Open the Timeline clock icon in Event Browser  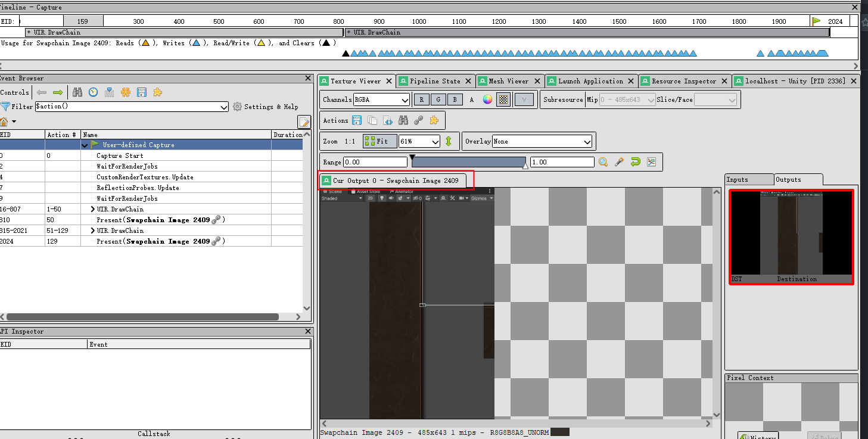94,92
